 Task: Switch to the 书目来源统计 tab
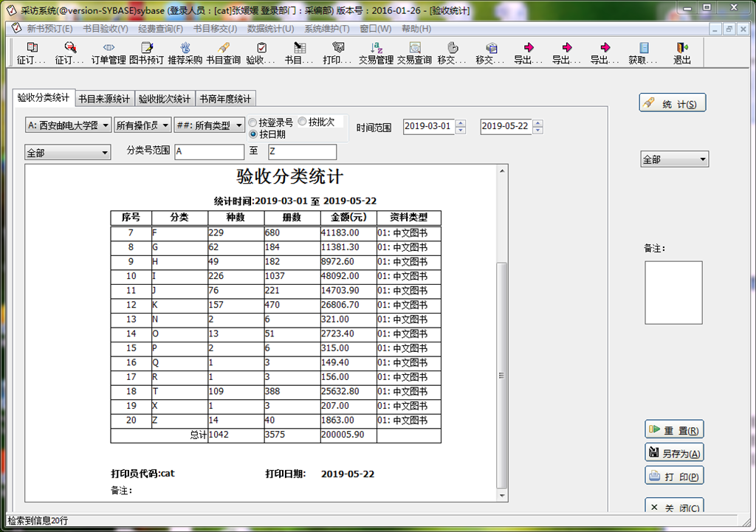click(105, 99)
